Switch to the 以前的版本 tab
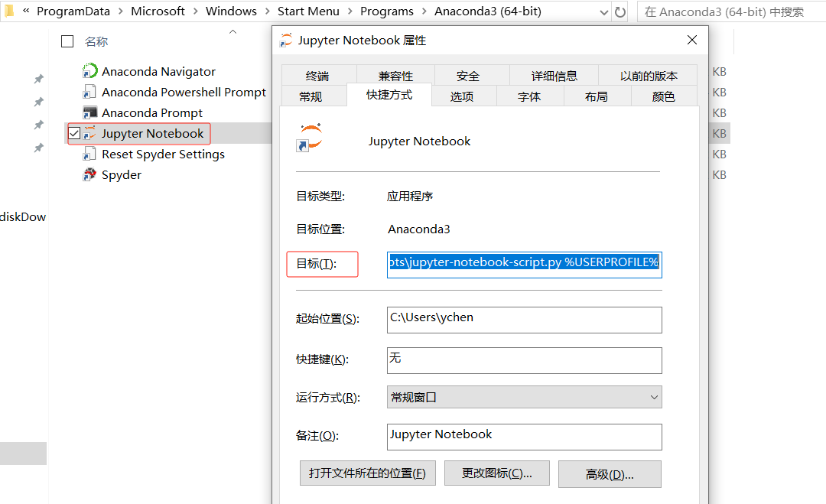 pos(649,75)
